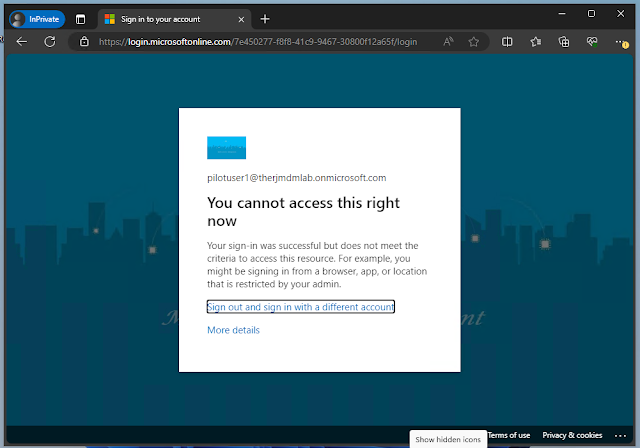Maximize the browser window

pyautogui.click(x=591, y=14)
